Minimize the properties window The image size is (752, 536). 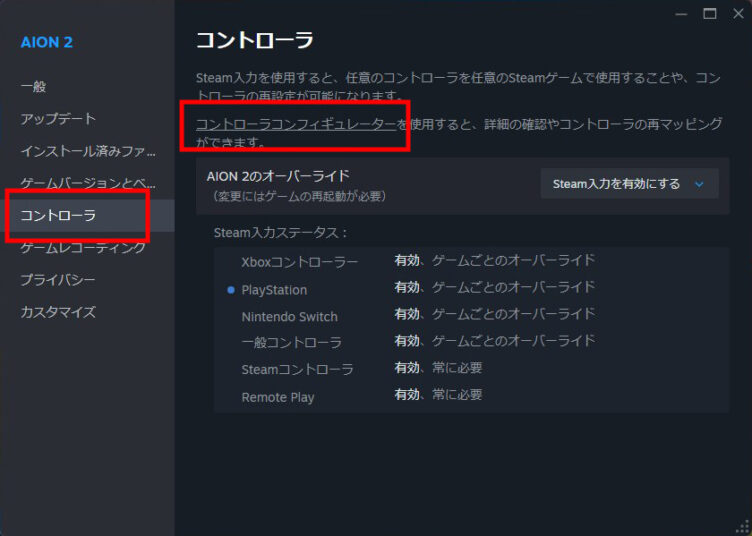pos(681,14)
